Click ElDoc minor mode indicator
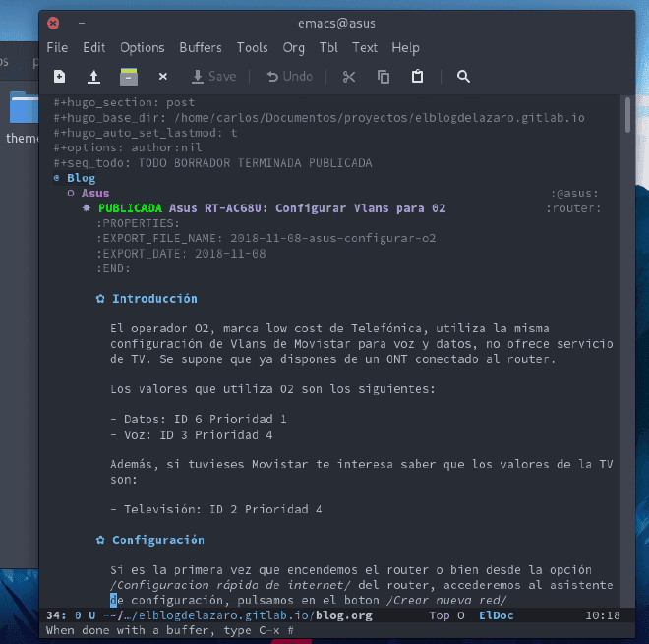Image resolution: width=649 pixels, height=644 pixels. click(x=497, y=615)
